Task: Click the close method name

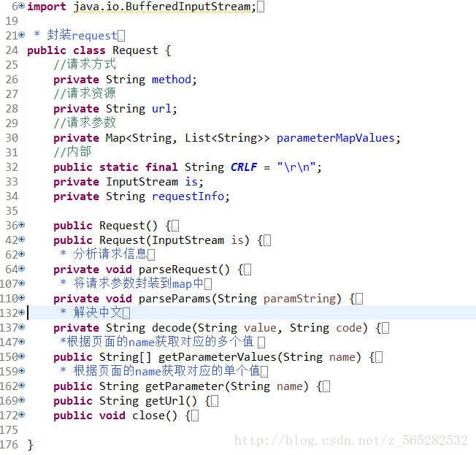Action: (x=148, y=416)
